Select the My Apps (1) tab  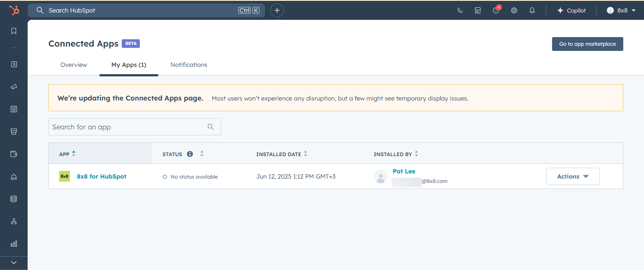coord(129,65)
